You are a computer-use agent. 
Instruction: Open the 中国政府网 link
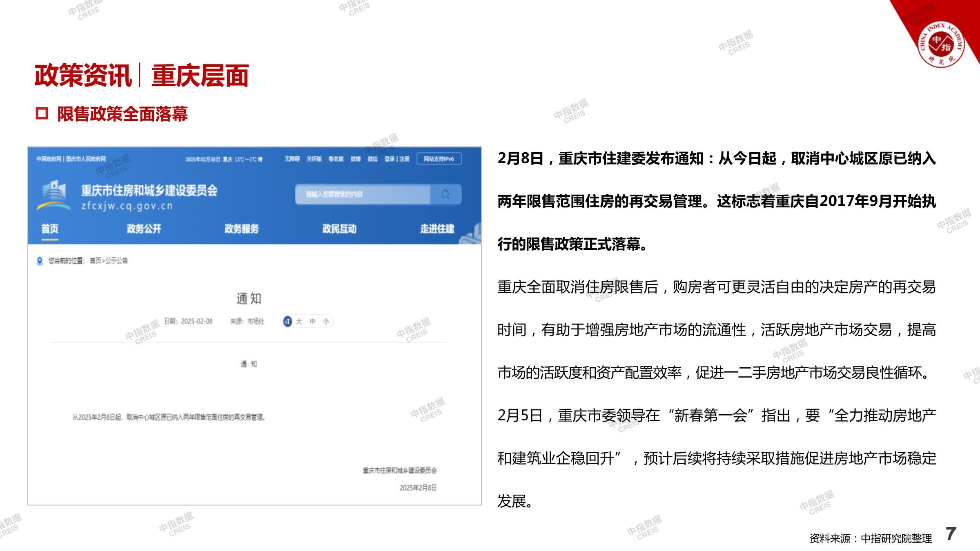point(48,159)
